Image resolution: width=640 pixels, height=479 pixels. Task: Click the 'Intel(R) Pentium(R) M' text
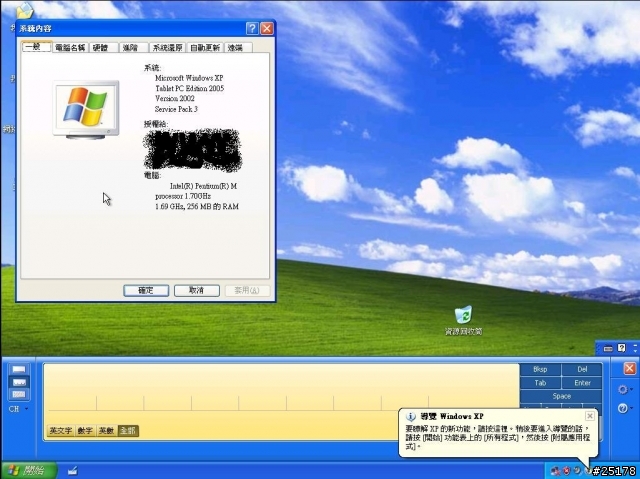(x=203, y=186)
